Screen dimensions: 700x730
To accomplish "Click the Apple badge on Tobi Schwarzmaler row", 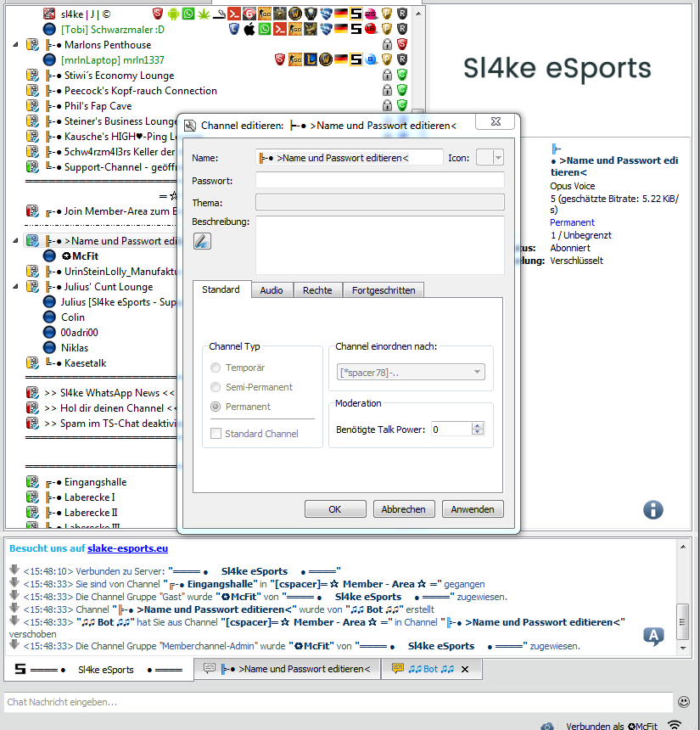I will pyautogui.click(x=249, y=30).
